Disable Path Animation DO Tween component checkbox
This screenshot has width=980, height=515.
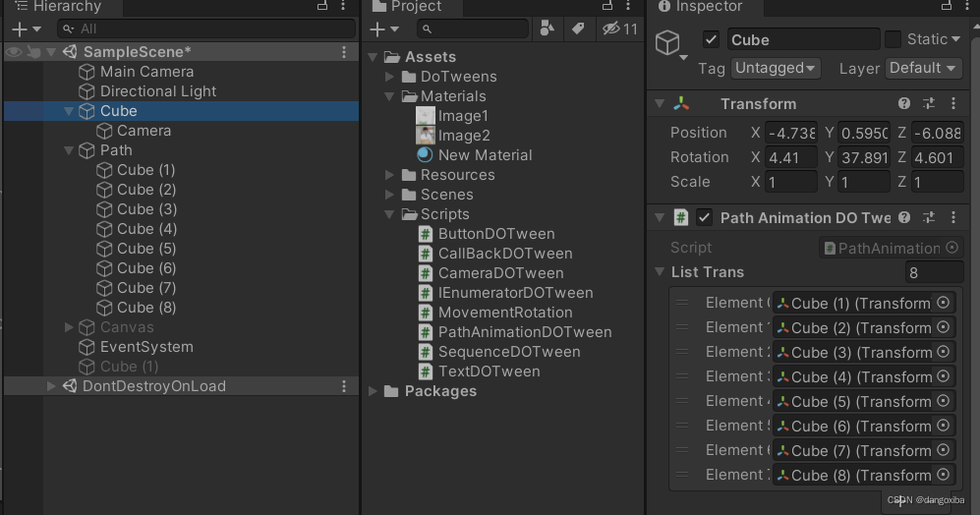pos(705,217)
